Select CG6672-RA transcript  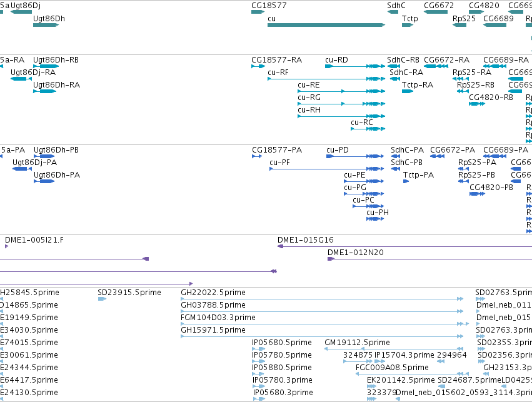pos(436,66)
